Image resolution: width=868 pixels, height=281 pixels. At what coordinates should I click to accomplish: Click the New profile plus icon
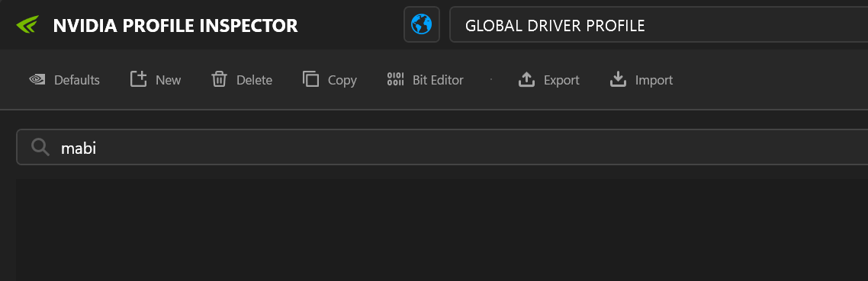point(138,79)
